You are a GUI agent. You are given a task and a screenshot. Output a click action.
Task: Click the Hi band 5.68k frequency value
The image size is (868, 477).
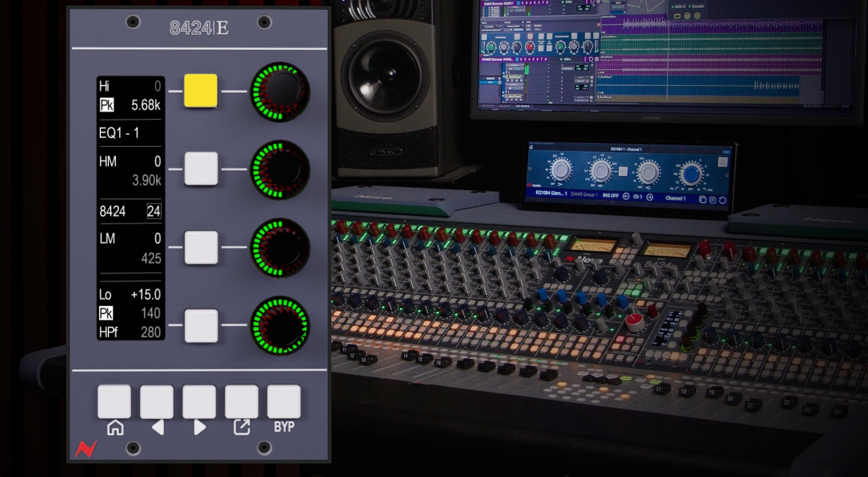[x=146, y=105]
